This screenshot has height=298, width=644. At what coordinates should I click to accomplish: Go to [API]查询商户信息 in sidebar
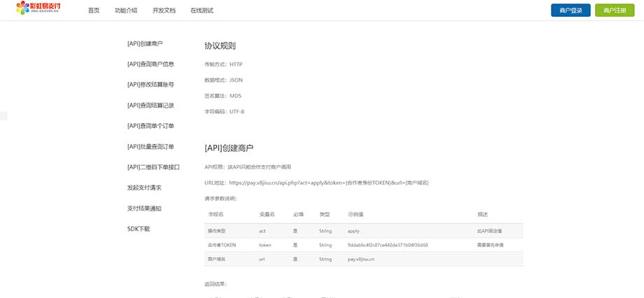[x=150, y=64]
